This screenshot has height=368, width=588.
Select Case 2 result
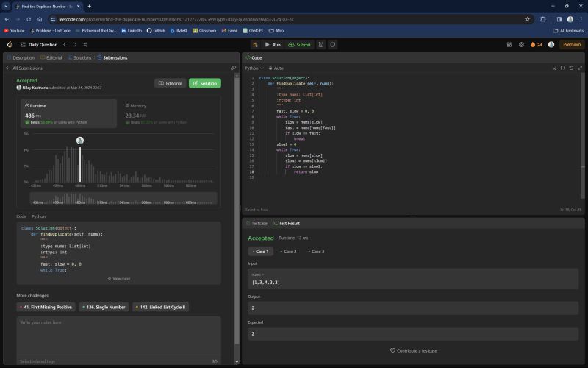[x=288, y=252]
